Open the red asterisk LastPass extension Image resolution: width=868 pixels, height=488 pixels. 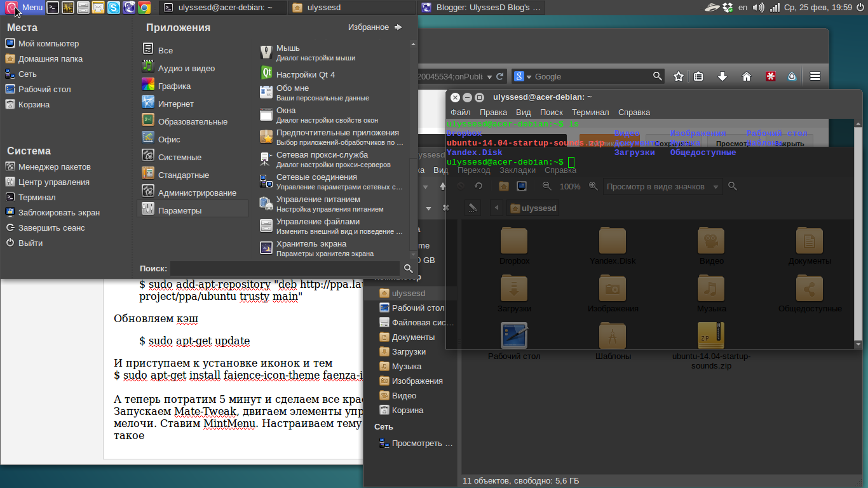point(771,76)
